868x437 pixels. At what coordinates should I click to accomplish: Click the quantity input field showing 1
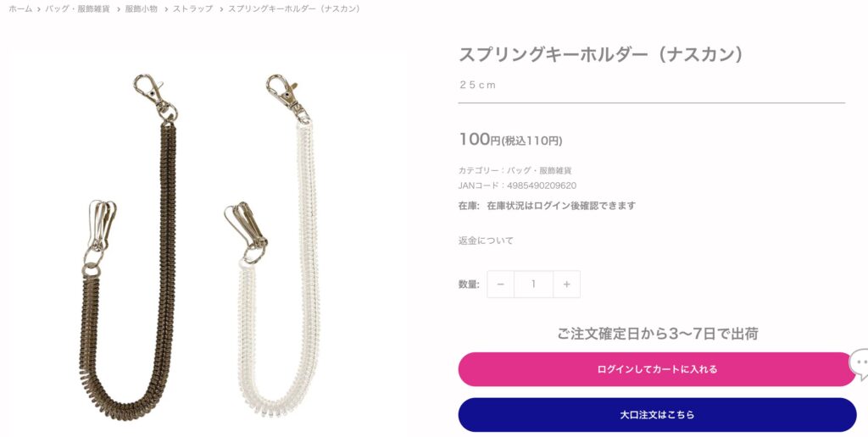point(534,285)
